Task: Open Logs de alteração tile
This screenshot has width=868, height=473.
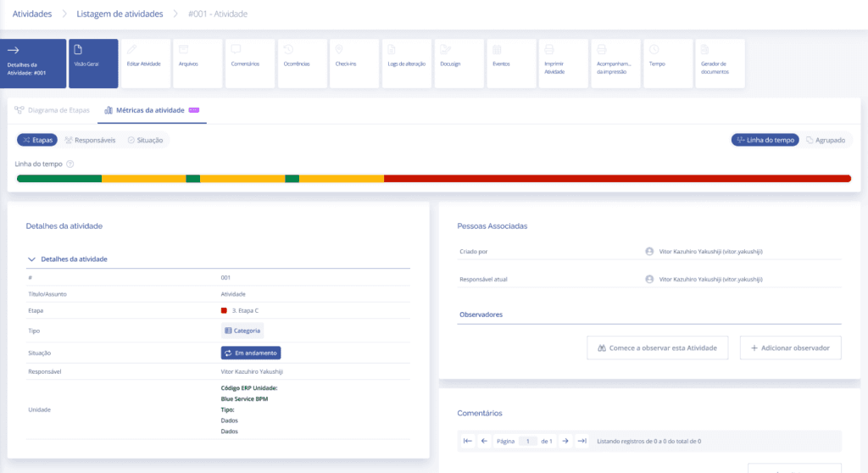Action: tap(406, 63)
